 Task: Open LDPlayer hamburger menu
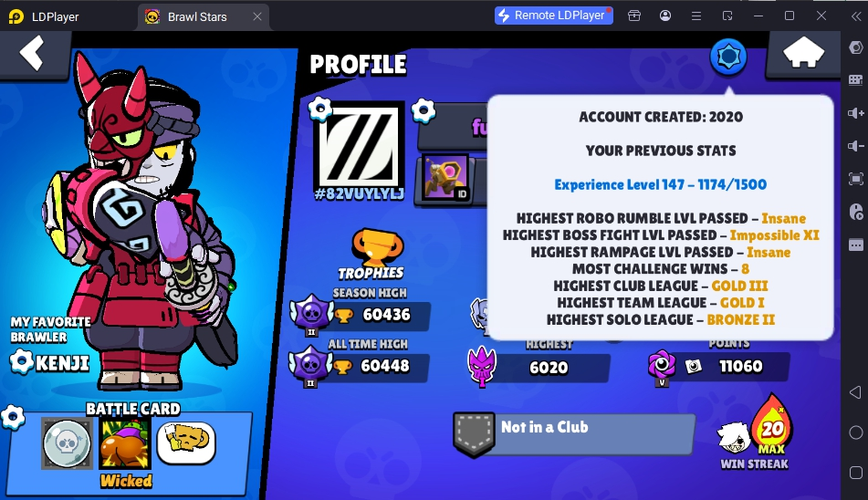pos(696,16)
